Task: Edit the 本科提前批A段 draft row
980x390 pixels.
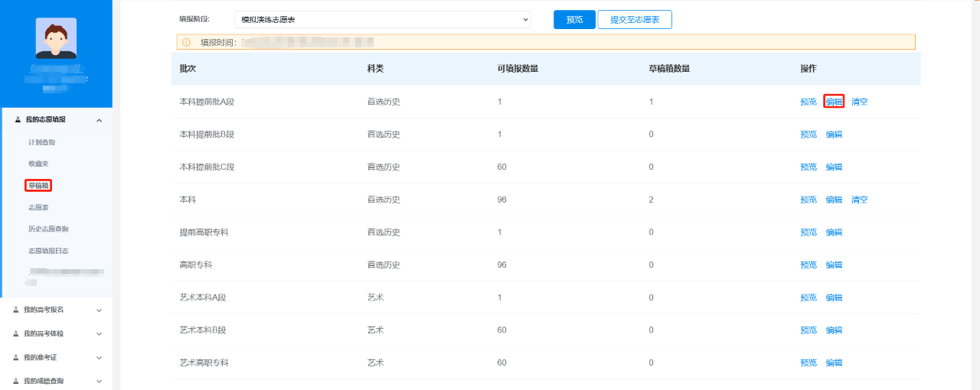Action: click(x=834, y=102)
